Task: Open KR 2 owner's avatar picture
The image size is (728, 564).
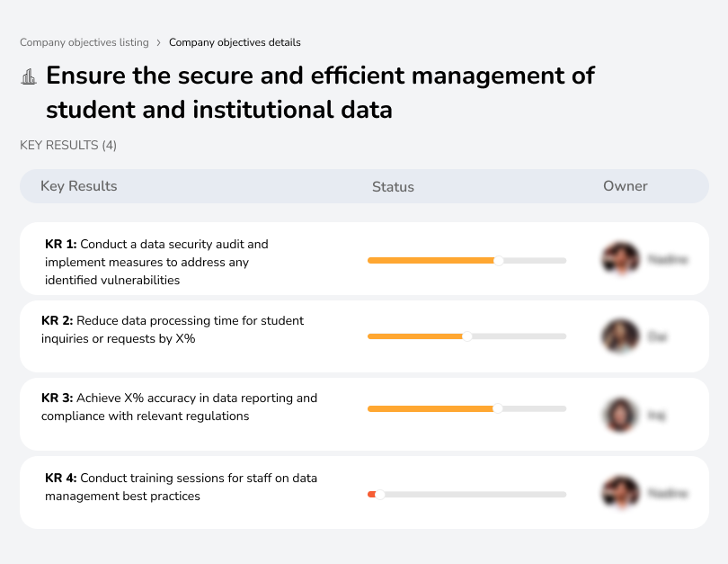Action: click(620, 336)
